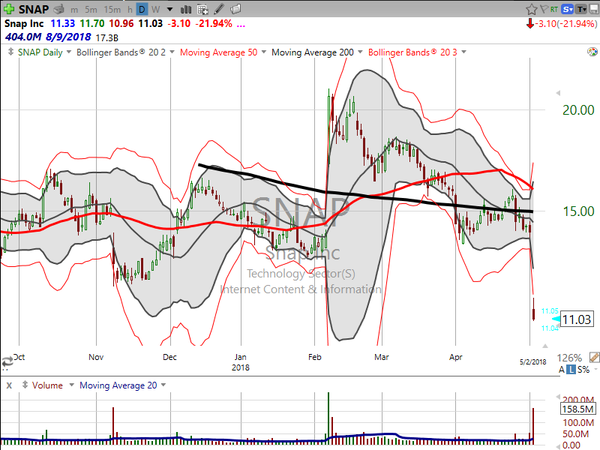Click the red Moving Average 50 label
This screenshot has width=600, height=450.
click(218, 52)
